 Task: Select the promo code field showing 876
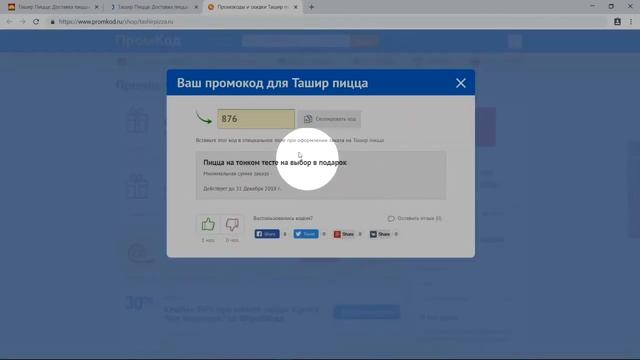pos(256,119)
